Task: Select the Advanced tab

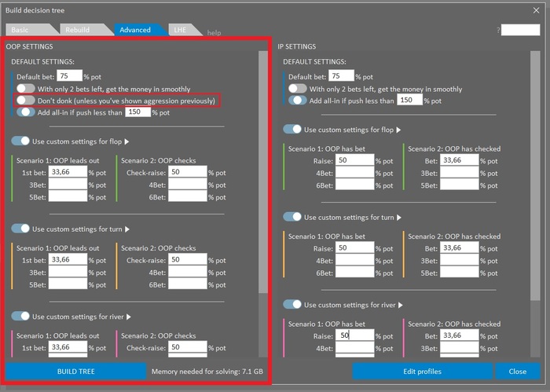Action: 137,30
